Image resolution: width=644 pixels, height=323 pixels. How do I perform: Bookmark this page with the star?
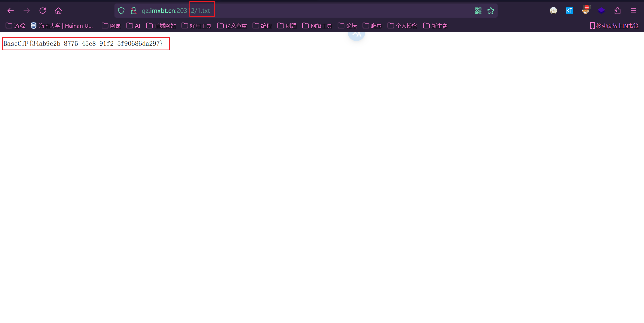pos(491,11)
